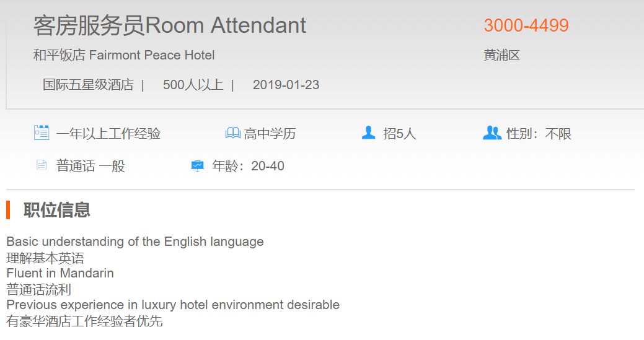Click the 职位信息 section heading
The height and width of the screenshot is (340, 644).
point(57,210)
